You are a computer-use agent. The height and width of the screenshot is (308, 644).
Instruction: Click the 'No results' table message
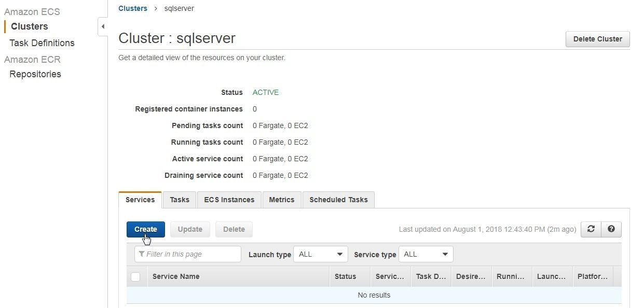click(374, 295)
